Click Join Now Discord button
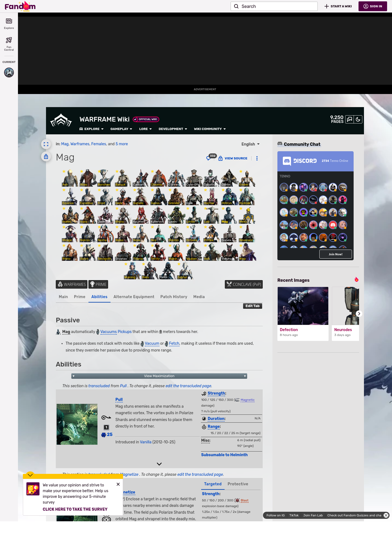This screenshot has width=392, height=545. [336, 254]
